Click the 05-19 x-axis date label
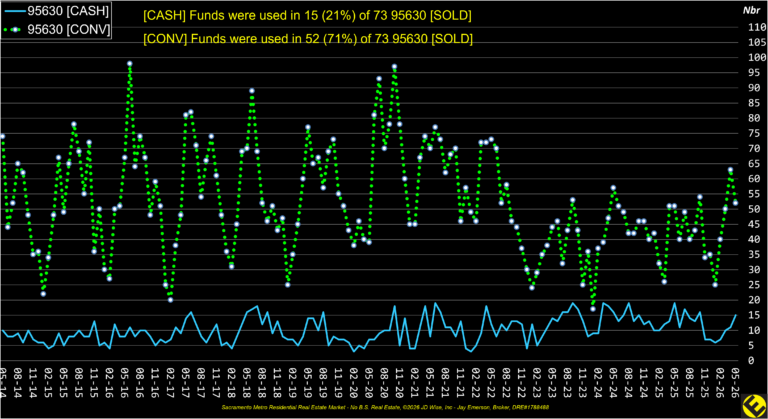The image size is (768, 419). coord(308,383)
